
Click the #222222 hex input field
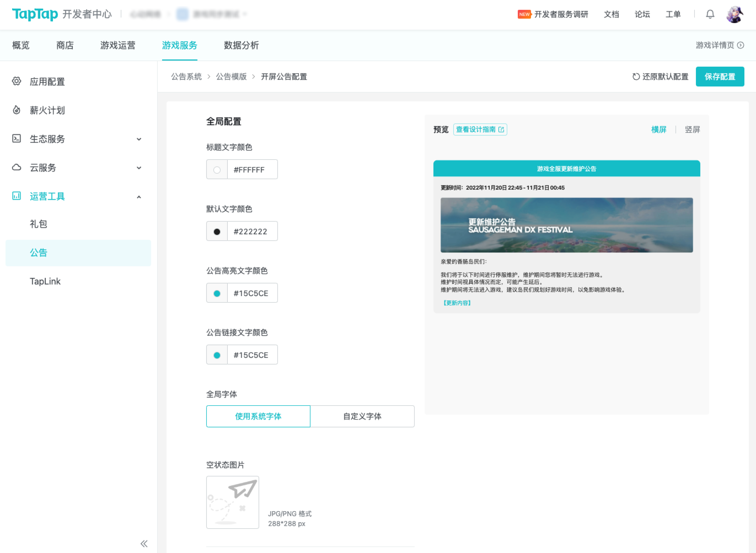click(x=252, y=231)
